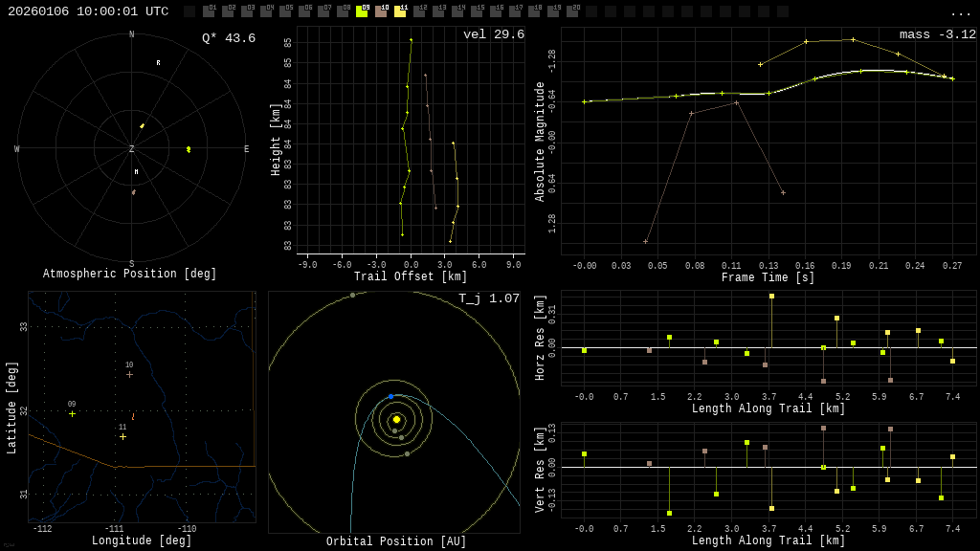Click the M marker in sky plot
This screenshot has width=980, height=551.
point(136,172)
